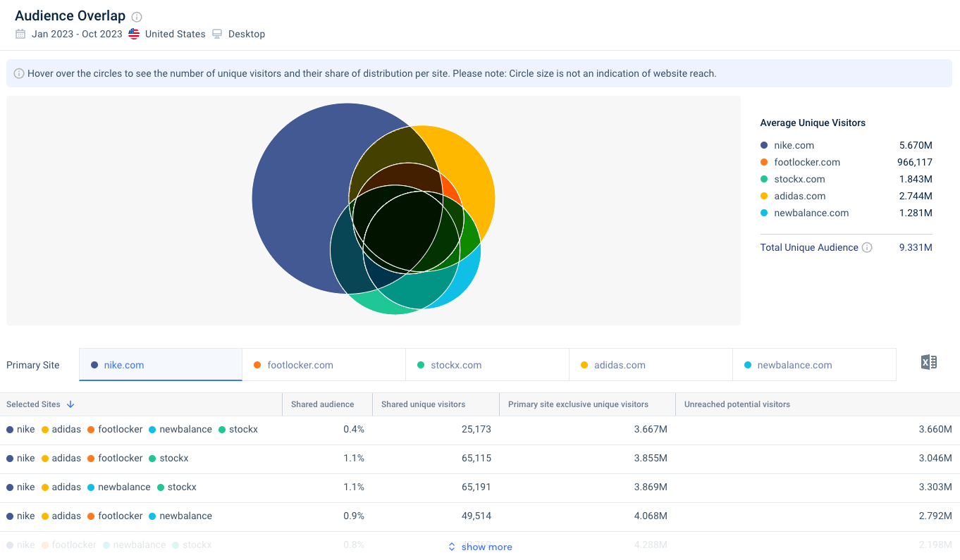Click the 1.281M value for newbalance.com
This screenshot has width=960, height=560.
pos(916,213)
